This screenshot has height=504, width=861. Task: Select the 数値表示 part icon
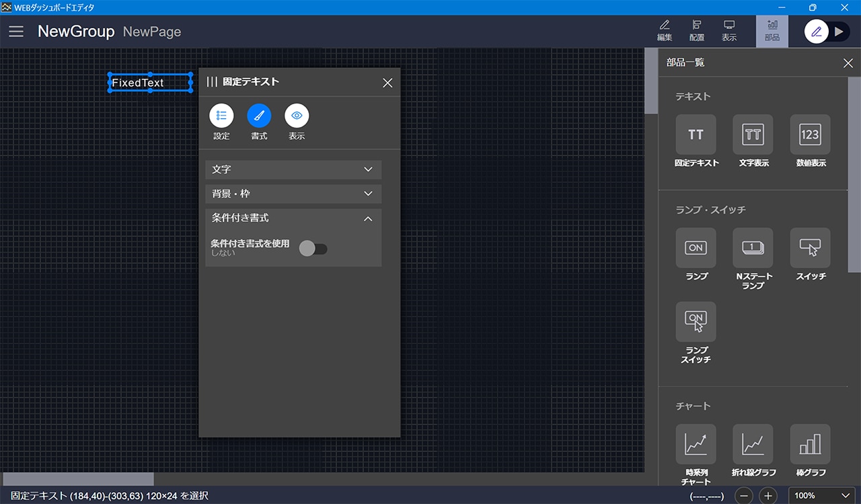[810, 134]
